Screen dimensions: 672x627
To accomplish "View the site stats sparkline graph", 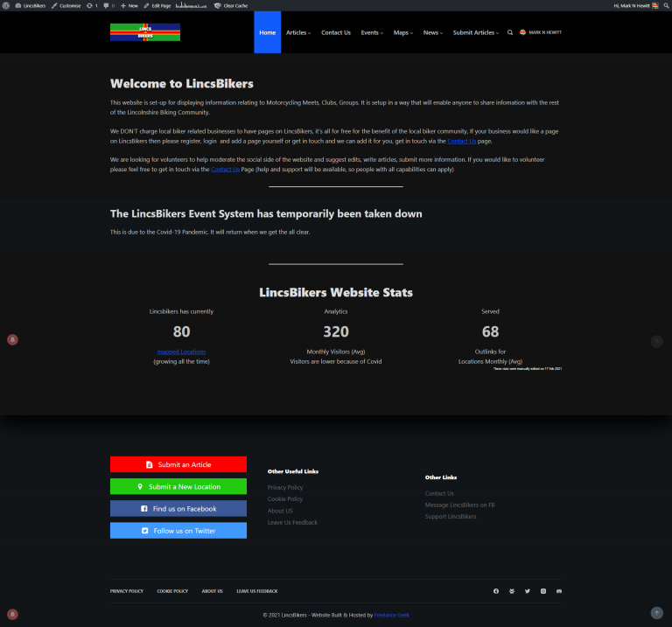I will pos(191,5).
